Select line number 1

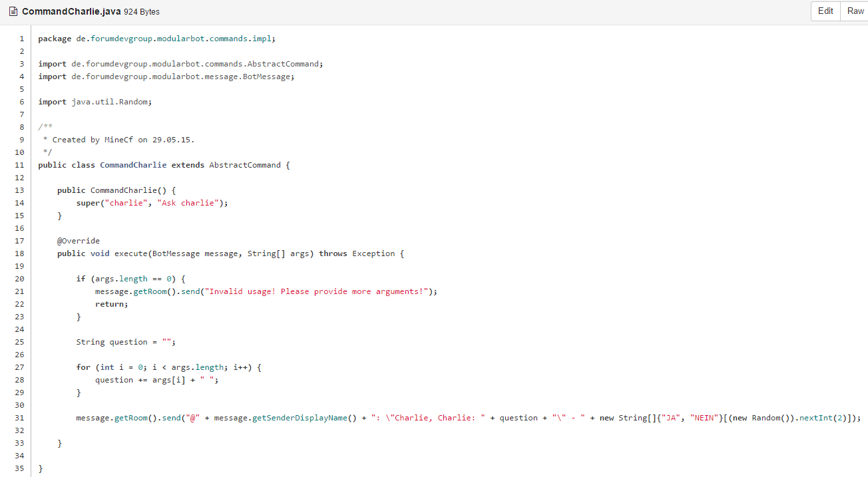tap(22, 39)
